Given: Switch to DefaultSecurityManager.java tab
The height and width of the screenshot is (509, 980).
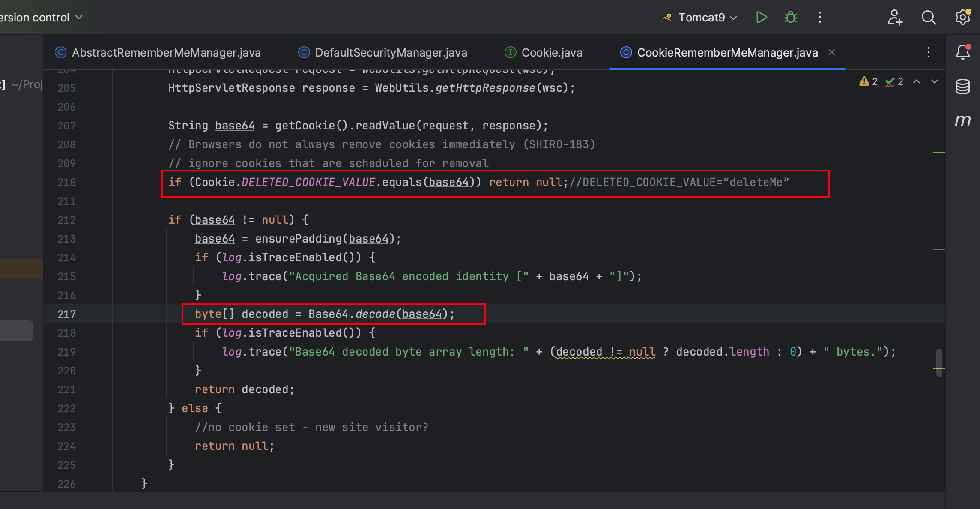Looking at the screenshot, I should [x=382, y=53].
